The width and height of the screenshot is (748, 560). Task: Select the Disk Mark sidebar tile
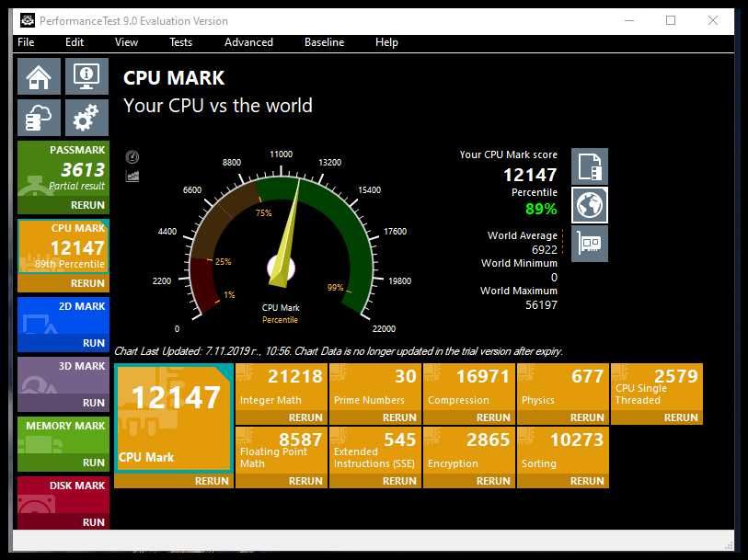(x=63, y=496)
